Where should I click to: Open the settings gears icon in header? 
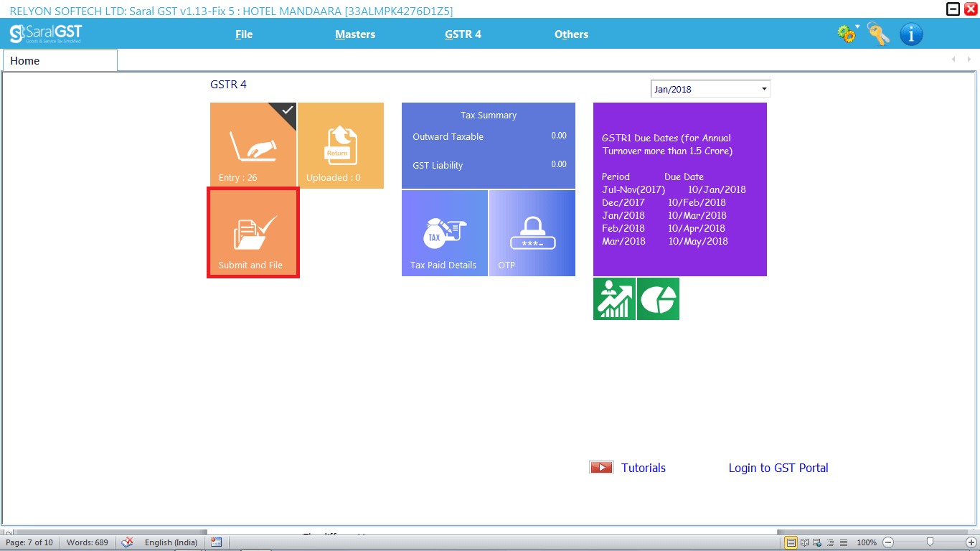point(848,34)
